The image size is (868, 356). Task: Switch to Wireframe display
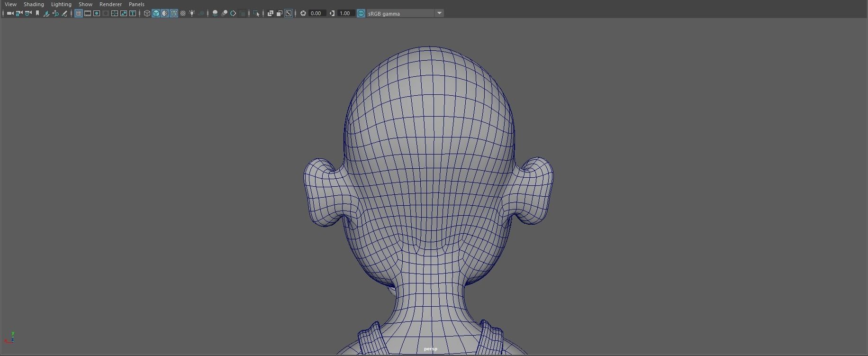click(147, 13)
